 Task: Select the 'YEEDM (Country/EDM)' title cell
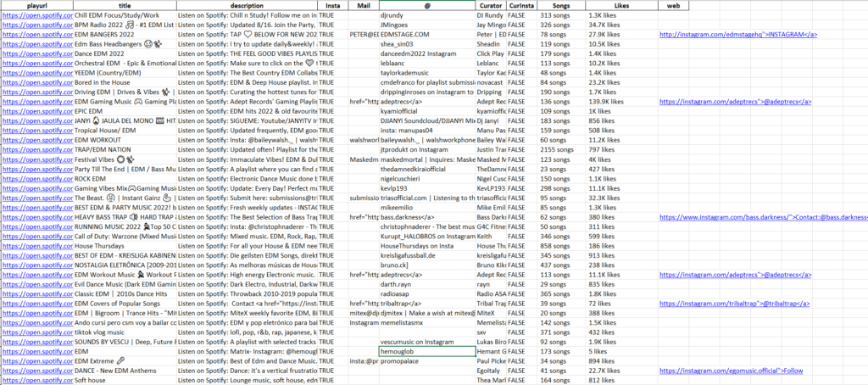pos(125,73)
